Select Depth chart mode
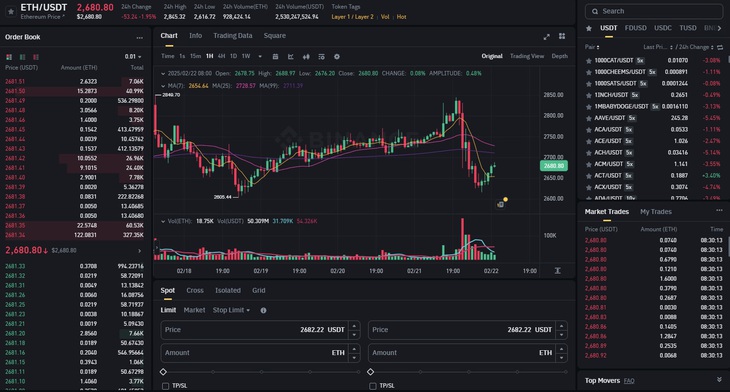730x392 pixels. coord(559,56)
